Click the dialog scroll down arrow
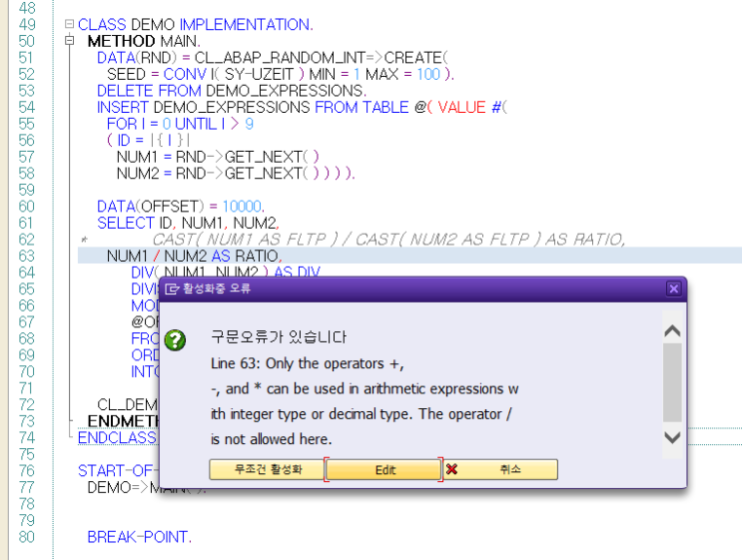 point(672,437)
